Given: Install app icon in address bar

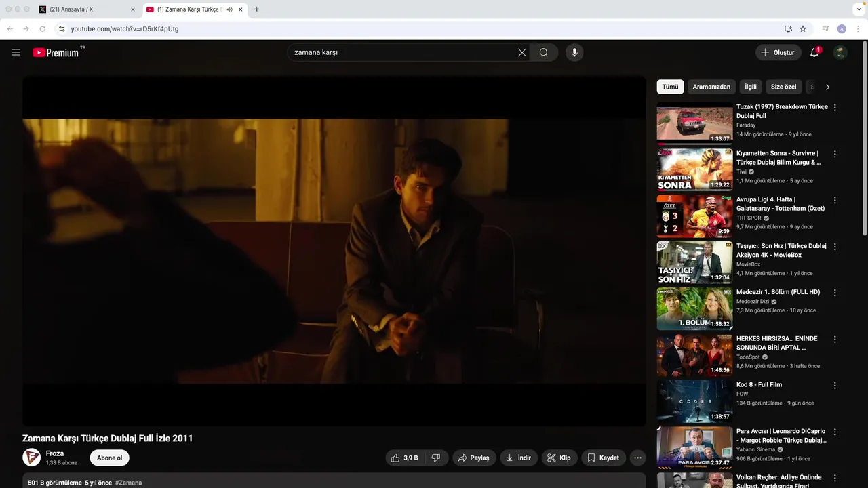Looking at the screenshot, I should click(x=788, y=28).
